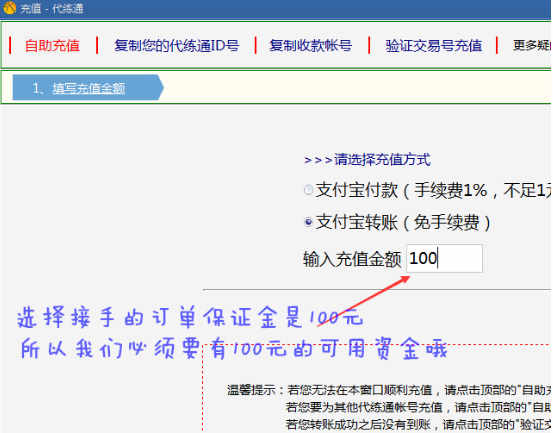Click the 输入充值金额 label
Viewport: 553px width, 433px height.
352,259
